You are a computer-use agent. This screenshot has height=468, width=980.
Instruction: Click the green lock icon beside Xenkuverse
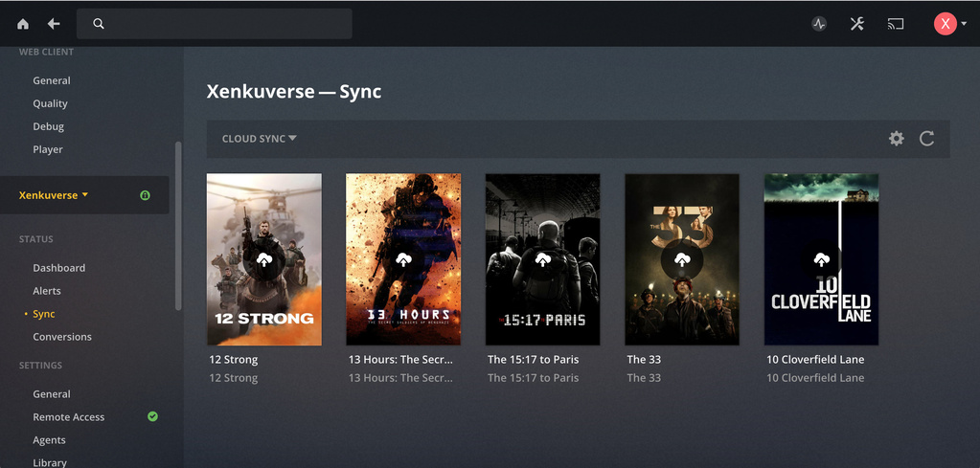tap(145, 195)
